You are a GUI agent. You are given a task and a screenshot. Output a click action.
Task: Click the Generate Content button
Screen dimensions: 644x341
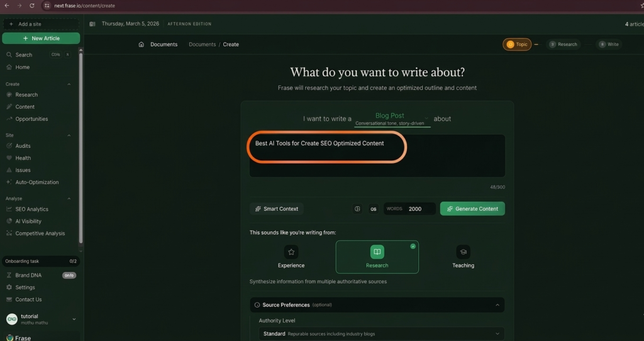click(x=472, y=209)
